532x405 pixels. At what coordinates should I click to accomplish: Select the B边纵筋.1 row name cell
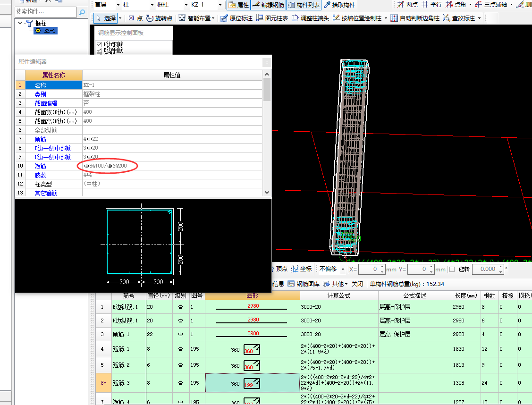[x=129, y=307]
